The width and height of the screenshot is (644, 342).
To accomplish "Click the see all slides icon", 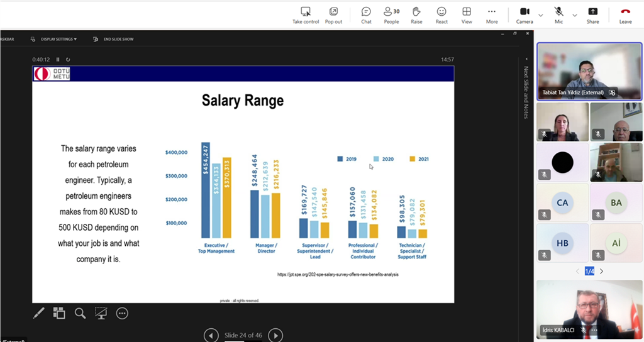I will pyautogui.click(x=59, y=313).
